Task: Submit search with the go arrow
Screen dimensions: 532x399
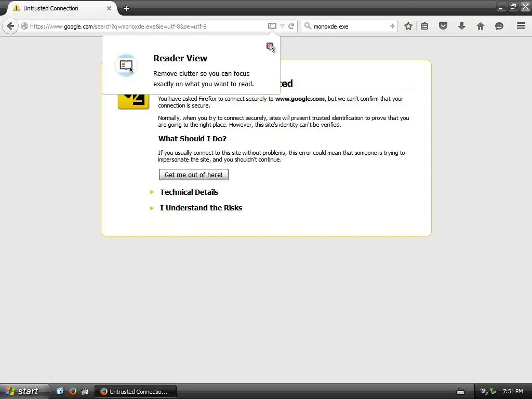Action: pyautogui.click(x=392, y=26)
